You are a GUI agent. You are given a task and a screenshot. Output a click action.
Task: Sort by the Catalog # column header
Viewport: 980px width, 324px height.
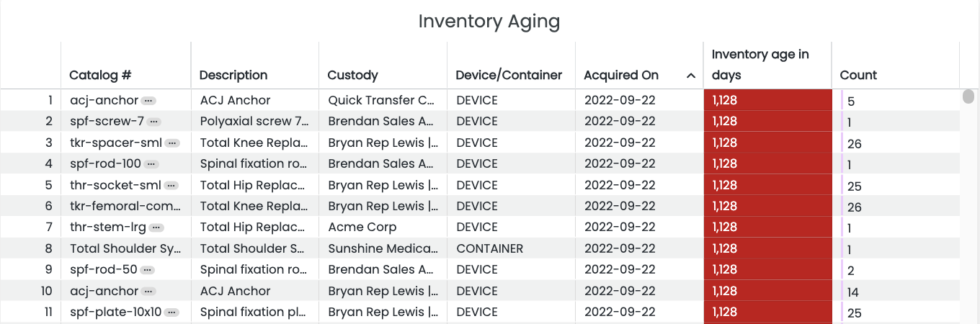click(x=100, y=75)
